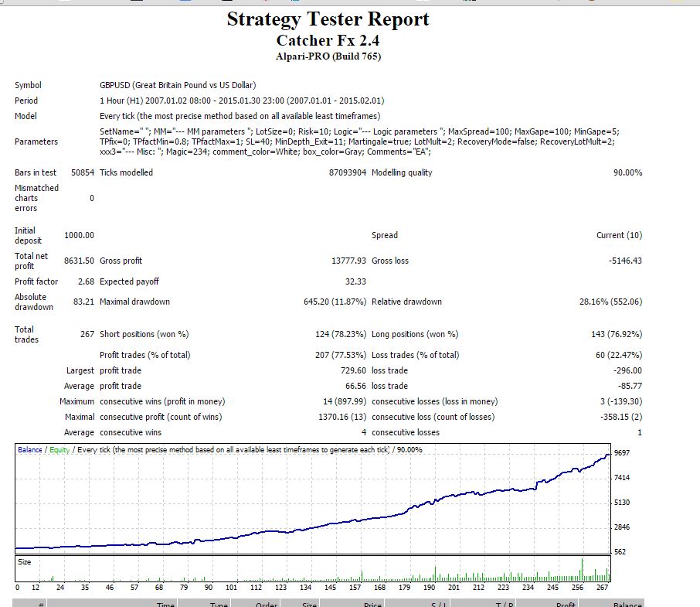The width and height of the screenshot is (700, 607).
Task: Select the GBPUSD symbol description
Action: [178, 85]
